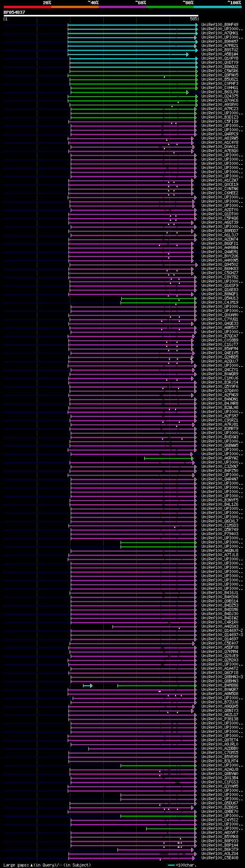Click hit label UniRef100_D0A012
245x868 pixels.
click(220, 147)
